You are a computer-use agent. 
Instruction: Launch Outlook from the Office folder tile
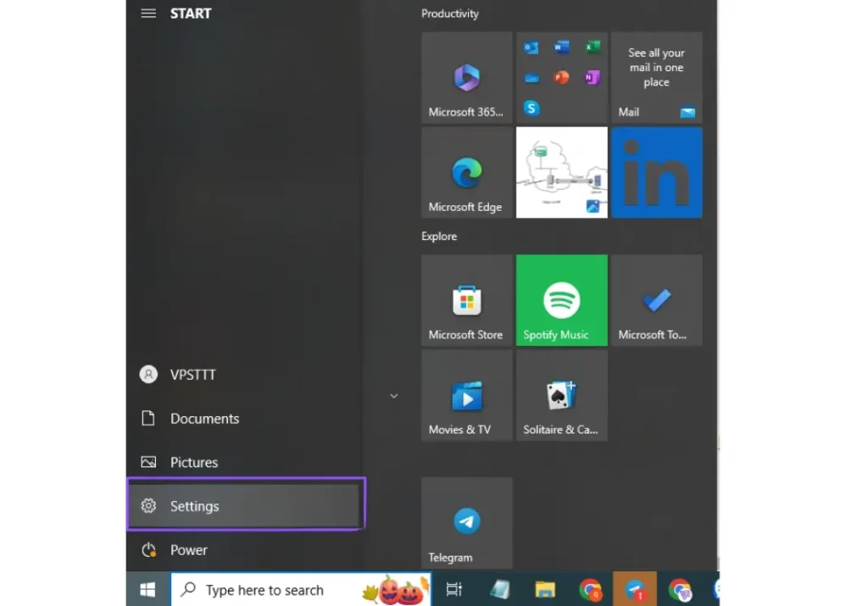[531, 47]
